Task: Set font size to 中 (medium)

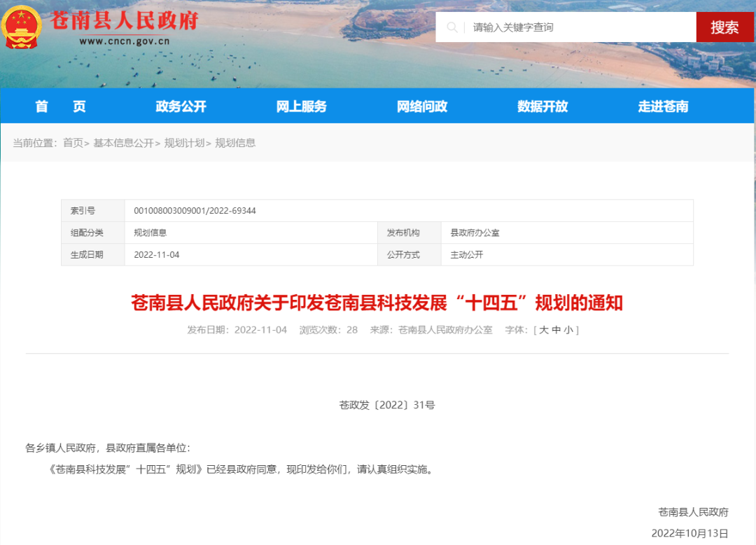Action: [x=556, y=330]
